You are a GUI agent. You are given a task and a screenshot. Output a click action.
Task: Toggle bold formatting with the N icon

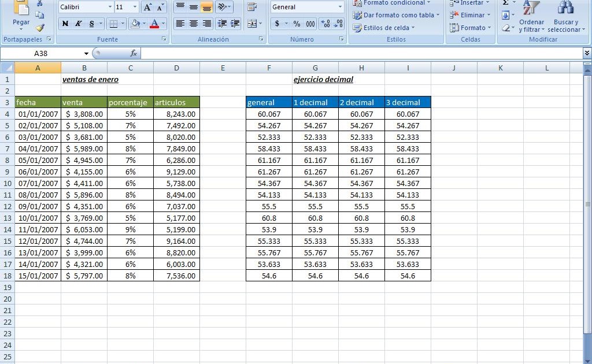coord(65,23)
